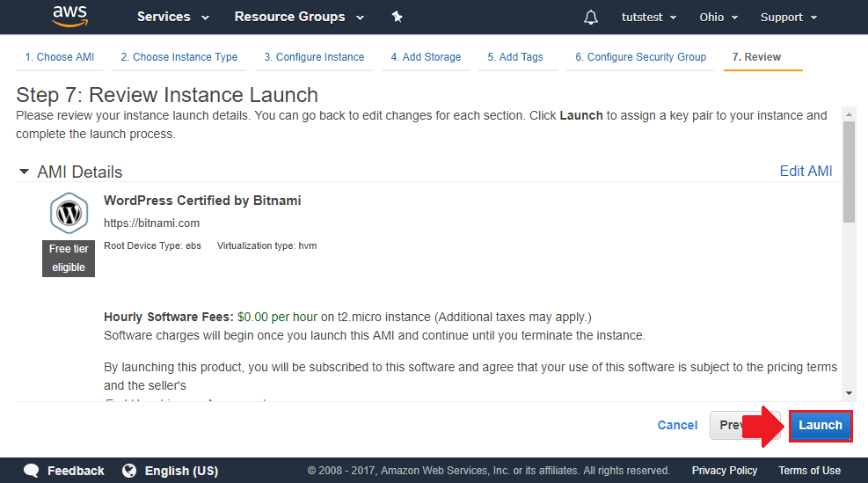Click the AWS logo home icon
The height and width of the screenshot is (483, 868).
(x=70, y=16)
